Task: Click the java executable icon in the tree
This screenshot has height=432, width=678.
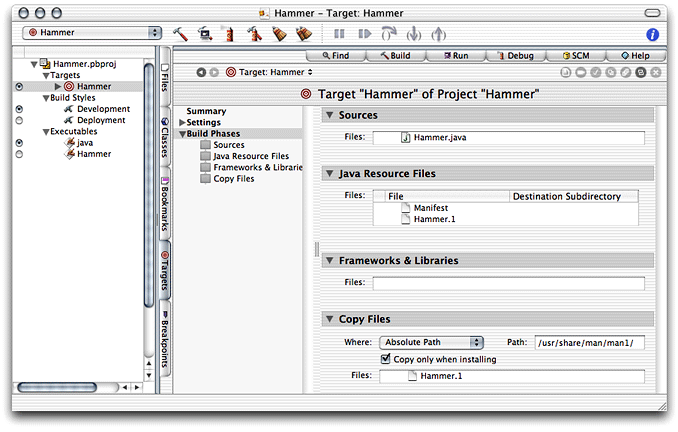Action: pos(70,143)
